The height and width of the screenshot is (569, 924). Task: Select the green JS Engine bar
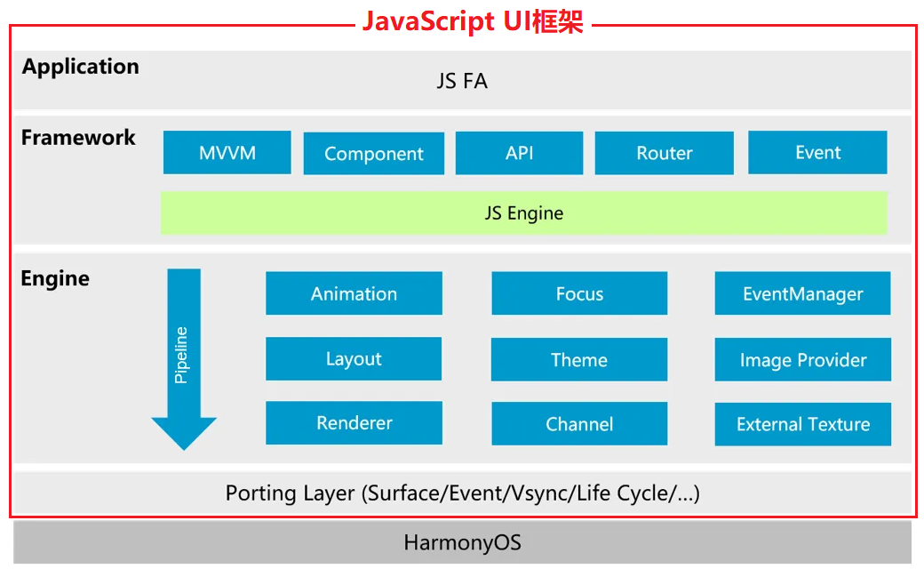(524, 212)
